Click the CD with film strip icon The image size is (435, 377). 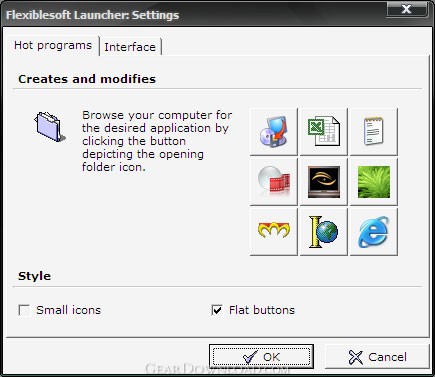click(x=274, y=182)
